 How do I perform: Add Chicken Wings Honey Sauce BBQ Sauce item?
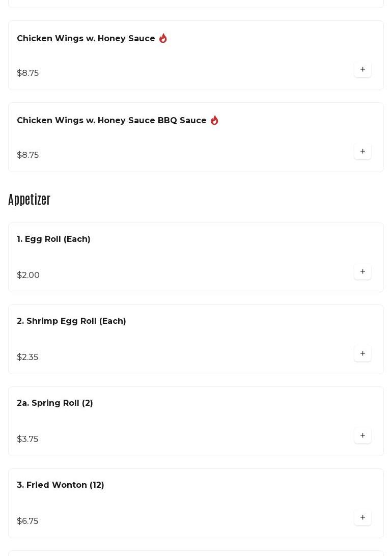[x=362, y=151]
